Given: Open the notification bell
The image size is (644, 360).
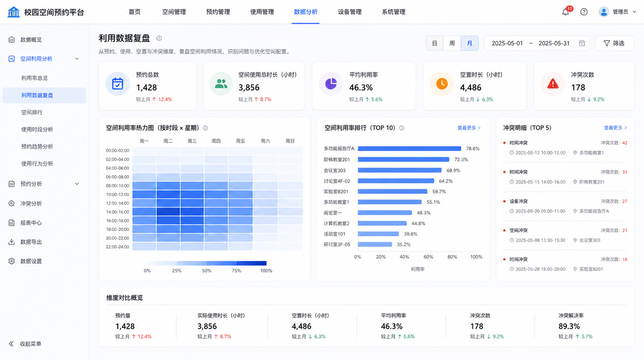Looking at the screenshot, I should pos(565,12).
